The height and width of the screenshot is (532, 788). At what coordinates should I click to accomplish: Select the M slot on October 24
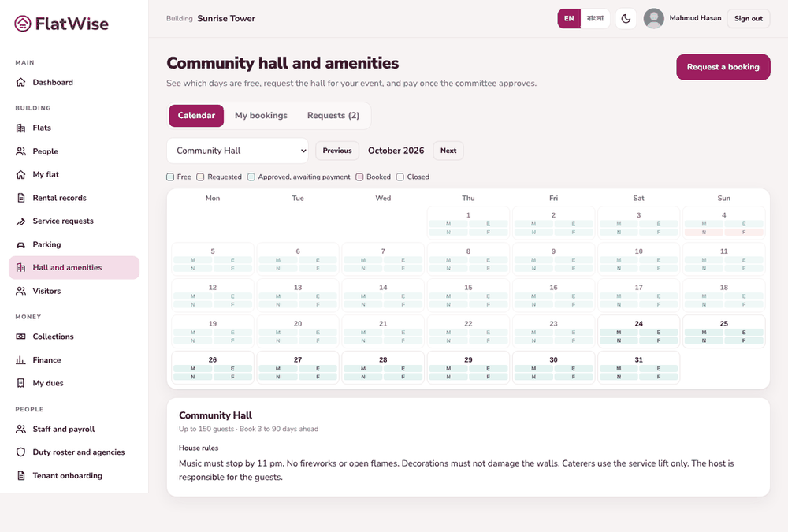tap(619, 333)
